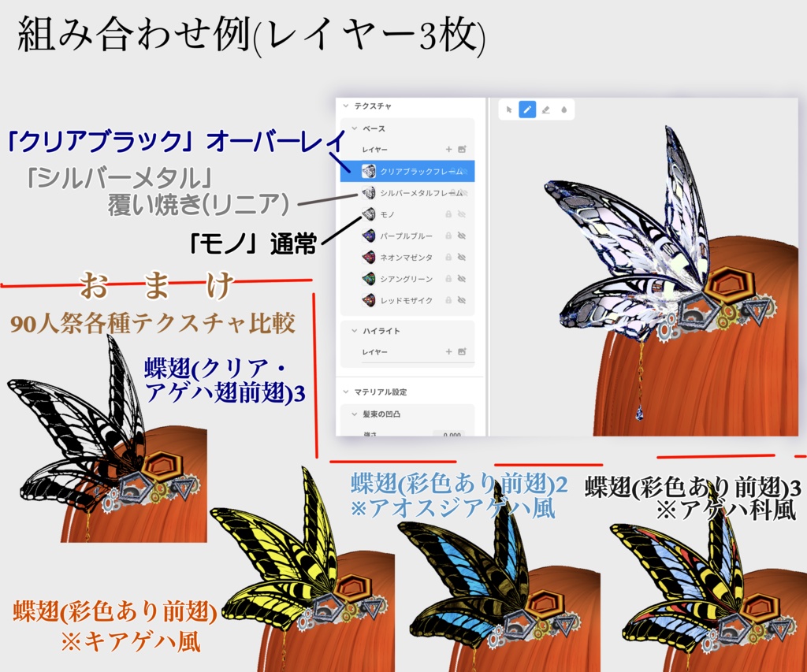This screenshot has width=807, height=672.
Task: Click the add layer plus icon
Action: tap(449, 149)
